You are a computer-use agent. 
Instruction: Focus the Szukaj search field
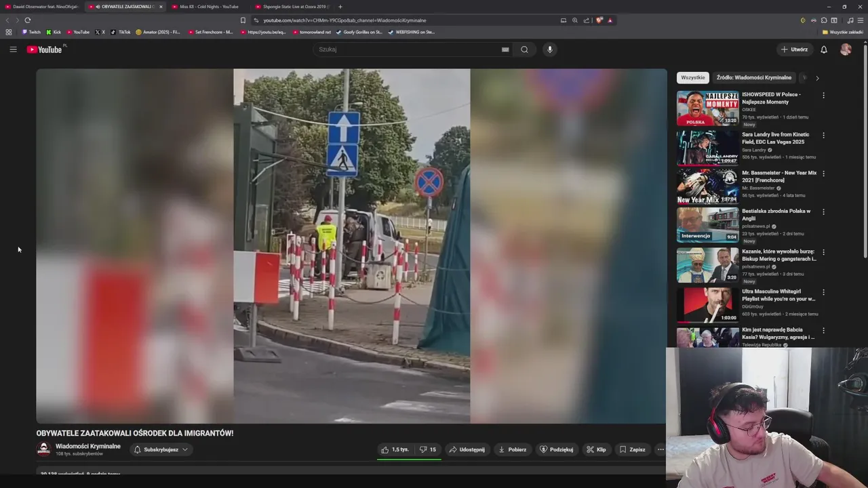tap(407, 49)
